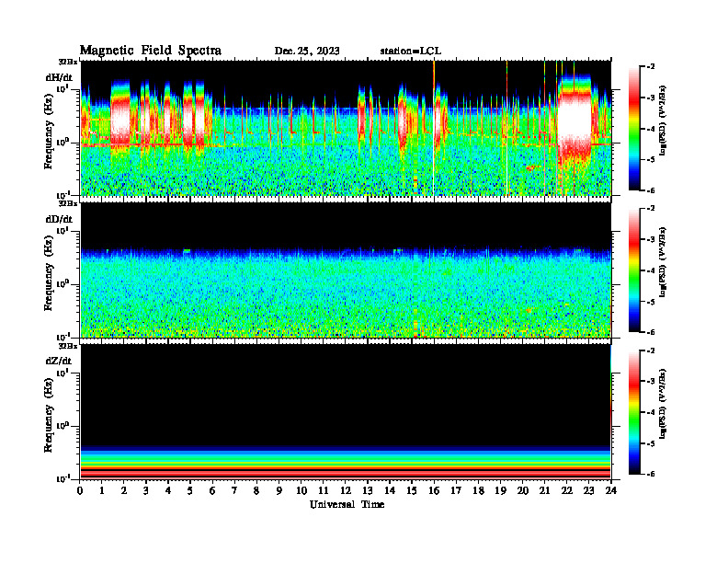Click the "station=LCL" label
This screenshot has width=728, height=563.
(411, 52)
